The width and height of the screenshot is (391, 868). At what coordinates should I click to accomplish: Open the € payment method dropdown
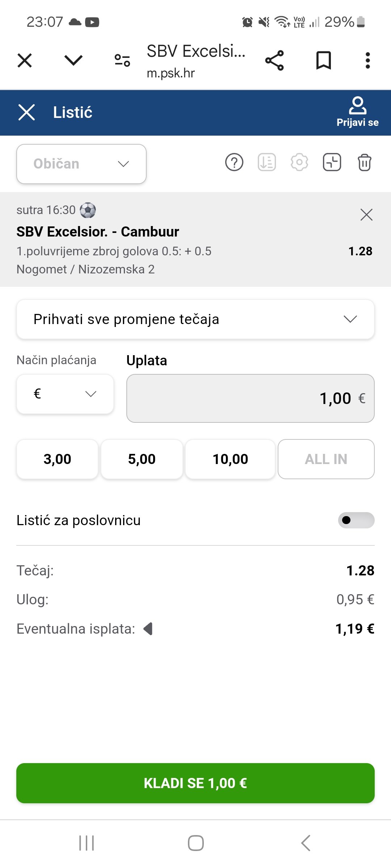[x=65, y=394]
